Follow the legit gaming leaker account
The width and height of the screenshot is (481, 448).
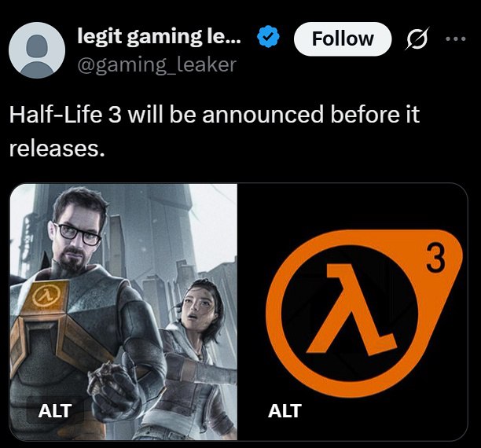(343, 39)
